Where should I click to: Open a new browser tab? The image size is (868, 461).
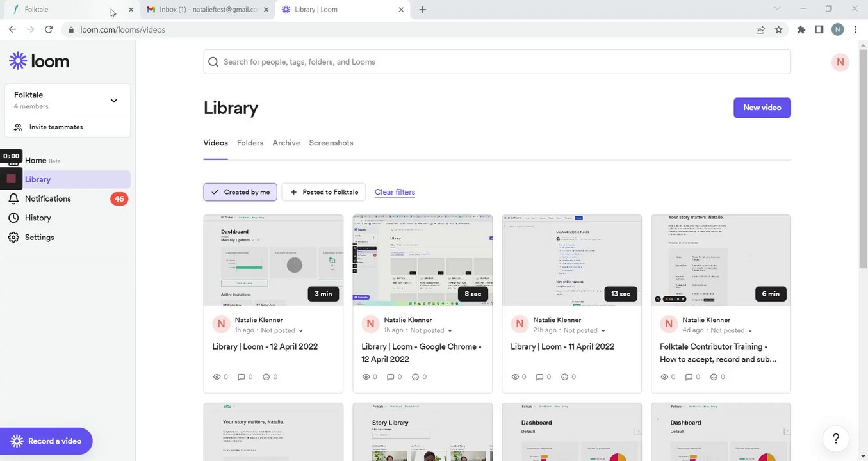422,10
